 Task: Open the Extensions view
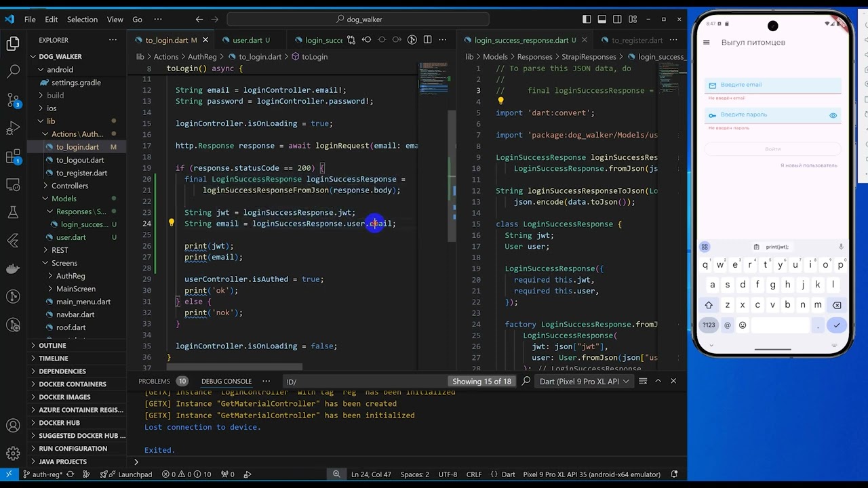point(13,157)
